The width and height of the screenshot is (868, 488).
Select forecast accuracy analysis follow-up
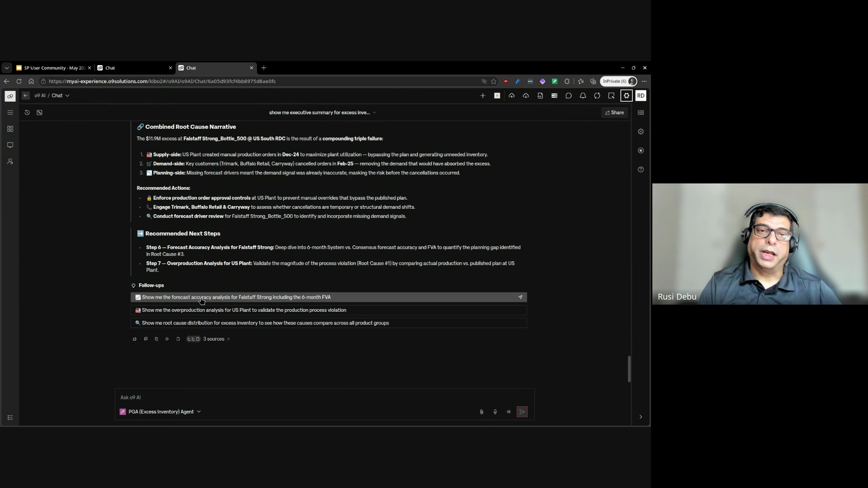[329, 297]
